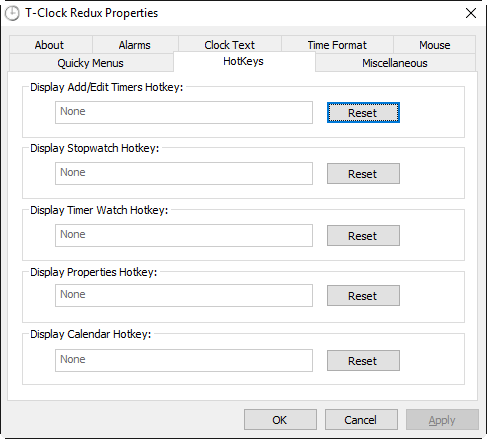Select the HotKeys tab

244,61
